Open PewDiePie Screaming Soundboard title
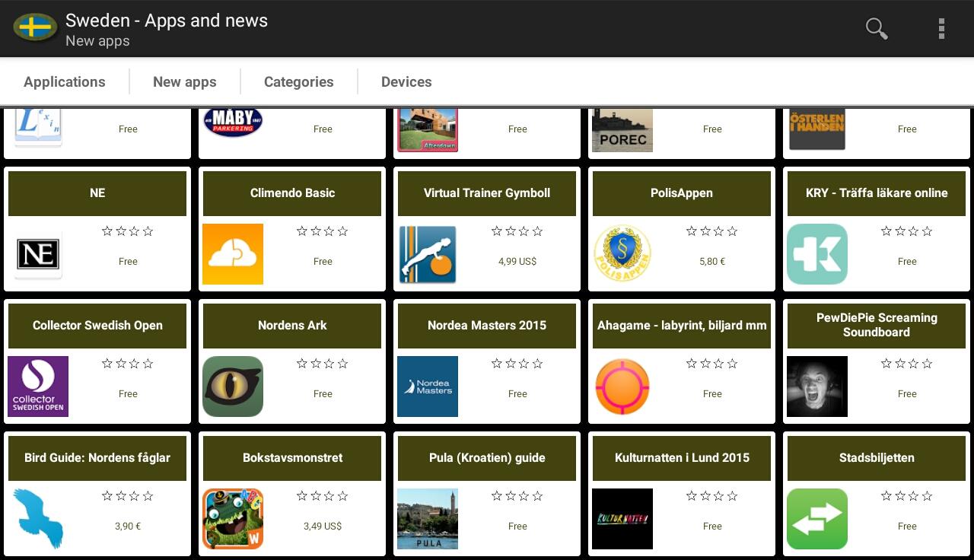The height and width of the screenshot is (560, 974). pyautogui.click(x=877, y=326)
